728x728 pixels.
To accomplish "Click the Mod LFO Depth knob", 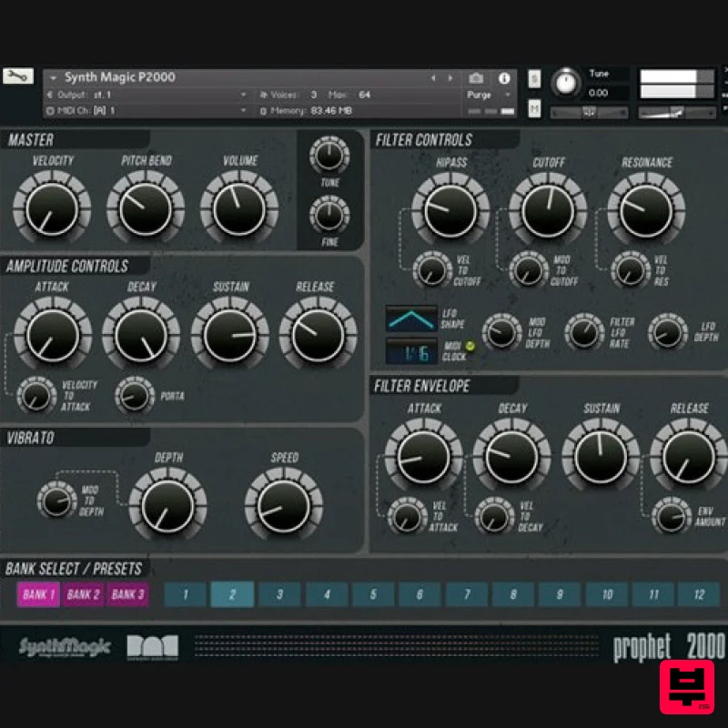I will [501, 333].
